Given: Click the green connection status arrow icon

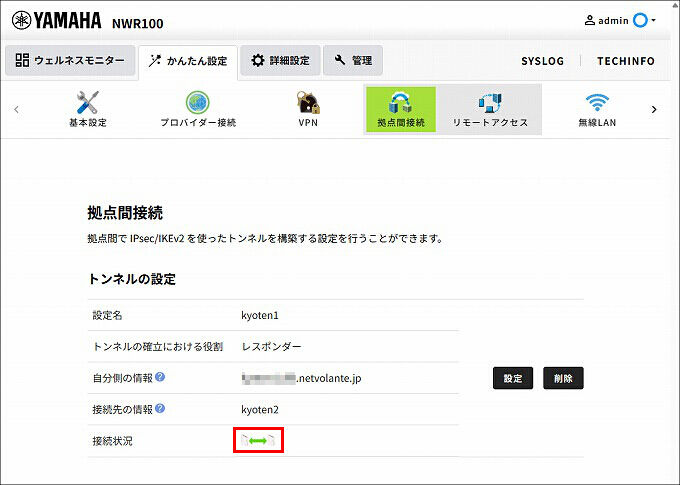Looking at the screenshot, I should (258, 441).
